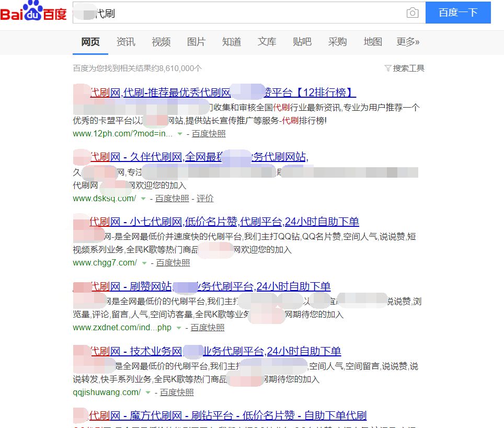
Task: Click URL qqjishuwang.com/
Action: pos(107,392)
